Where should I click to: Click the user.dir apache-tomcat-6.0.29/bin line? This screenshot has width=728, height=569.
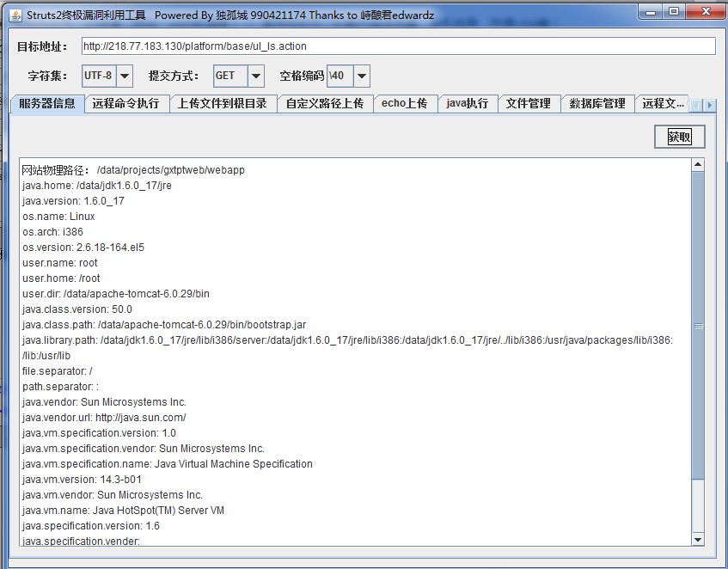(x=116, y=294)
